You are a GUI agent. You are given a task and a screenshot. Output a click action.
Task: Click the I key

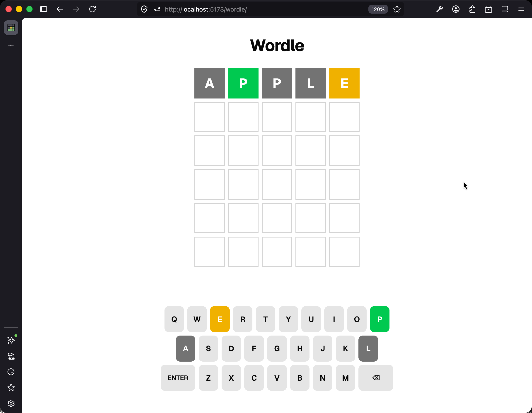click(334, 319)
